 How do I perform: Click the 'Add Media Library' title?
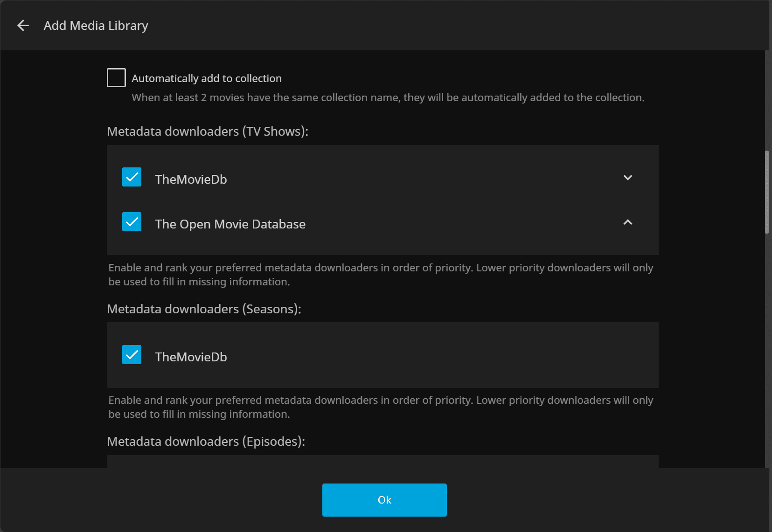[96, 26]
